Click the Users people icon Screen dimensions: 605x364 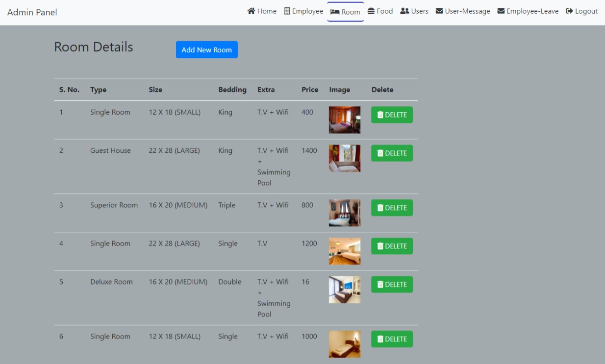[x=404, y=11]
